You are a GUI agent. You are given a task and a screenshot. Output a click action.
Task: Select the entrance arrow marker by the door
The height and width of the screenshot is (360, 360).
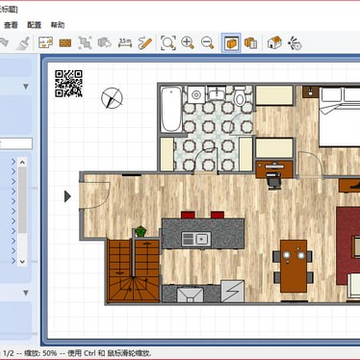(68, 196)
